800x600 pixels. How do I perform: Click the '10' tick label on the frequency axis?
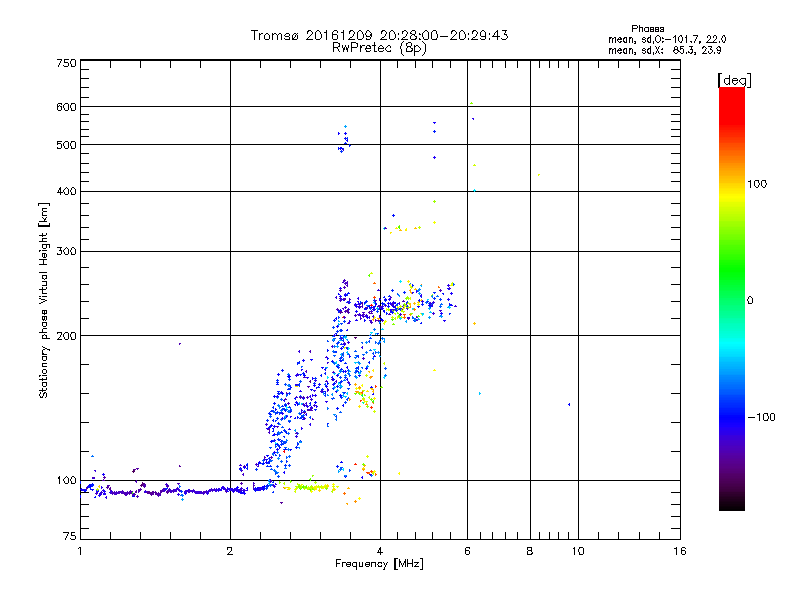pos(578,551)
